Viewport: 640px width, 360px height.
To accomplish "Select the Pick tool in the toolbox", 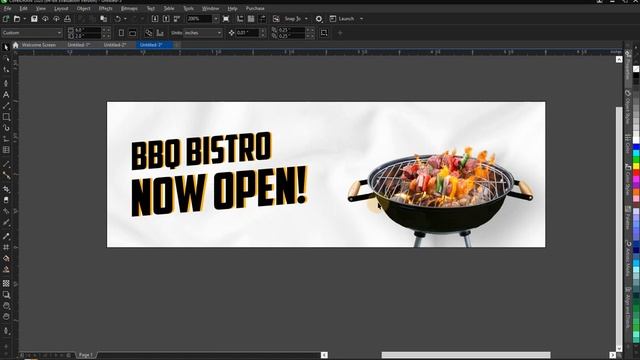I will 6,47.
